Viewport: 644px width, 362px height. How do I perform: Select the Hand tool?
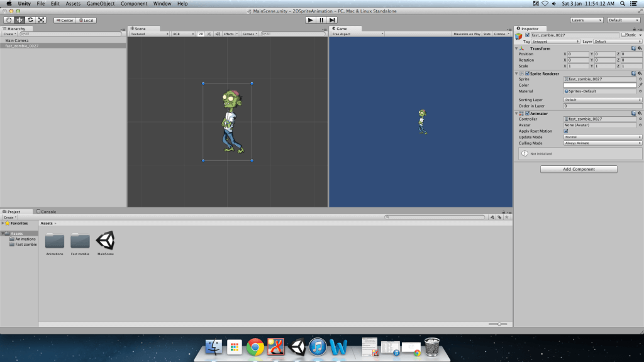tap(9, 20)
